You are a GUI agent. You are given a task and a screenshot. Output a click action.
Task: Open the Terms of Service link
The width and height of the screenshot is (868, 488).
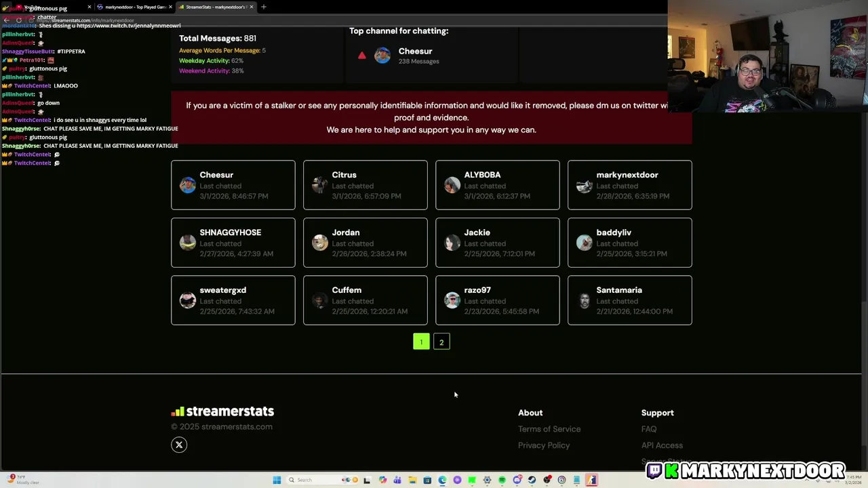(x=549, y=429)
